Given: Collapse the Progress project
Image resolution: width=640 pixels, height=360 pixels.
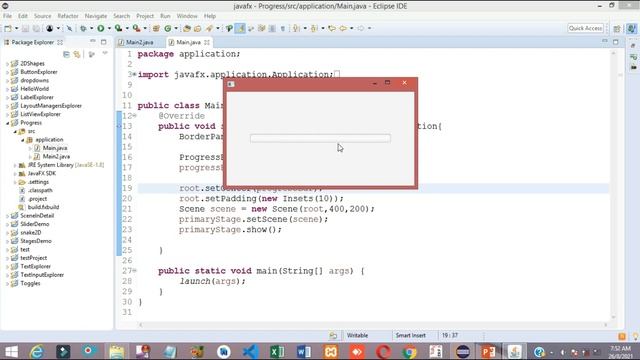Looking at the screenshot, I should tap(7, 123).
